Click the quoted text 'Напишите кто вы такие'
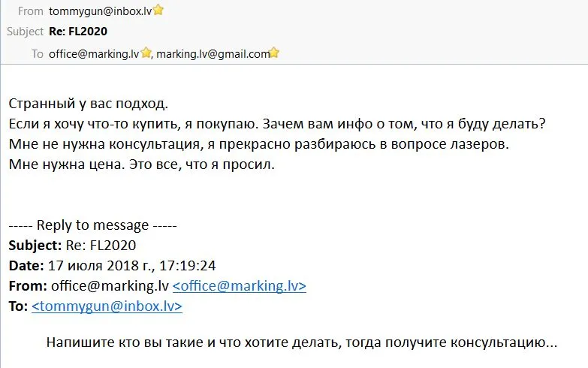The height and width of the screenshot is (368, 588). pyautogui.click(x=301, y=342)
